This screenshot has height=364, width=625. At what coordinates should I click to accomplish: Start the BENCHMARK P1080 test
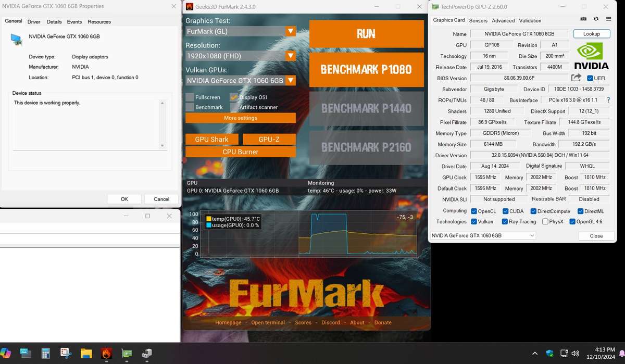point(366,69)
